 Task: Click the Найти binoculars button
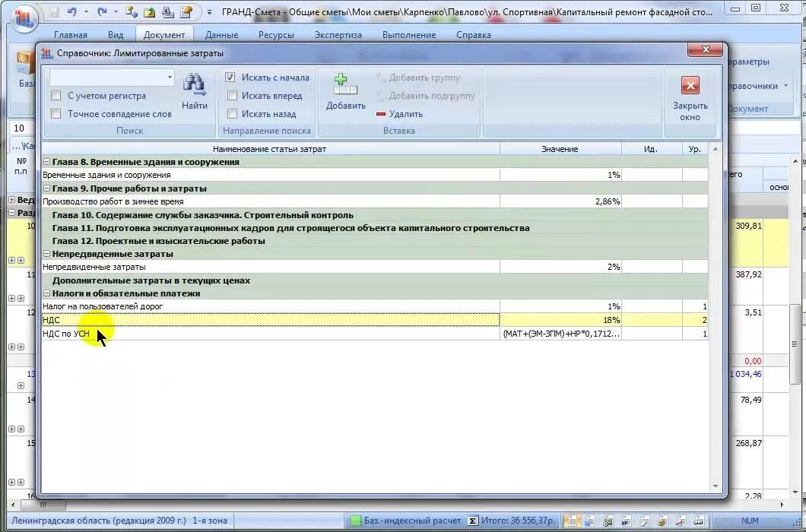[195, 91]
